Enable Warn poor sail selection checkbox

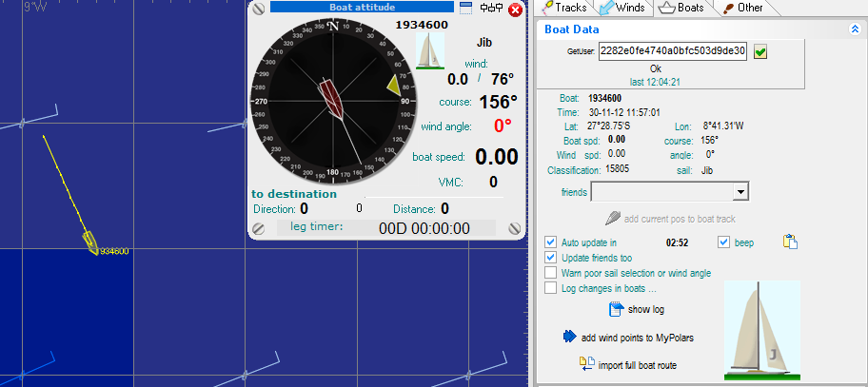[x=551, y=273]
